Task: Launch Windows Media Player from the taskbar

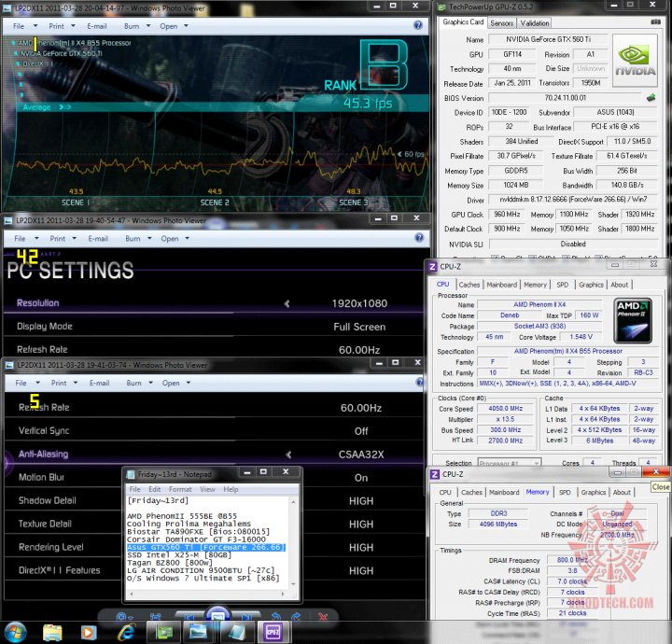Action: tap(89, 633)
